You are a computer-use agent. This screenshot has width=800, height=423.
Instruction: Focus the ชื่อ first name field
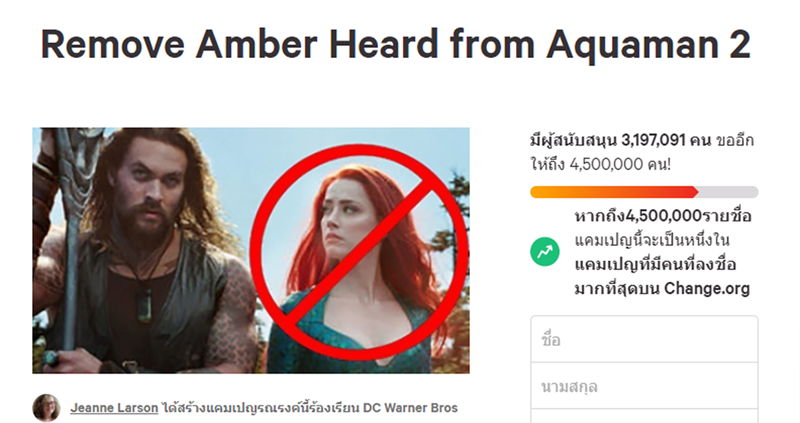[644, 339]
